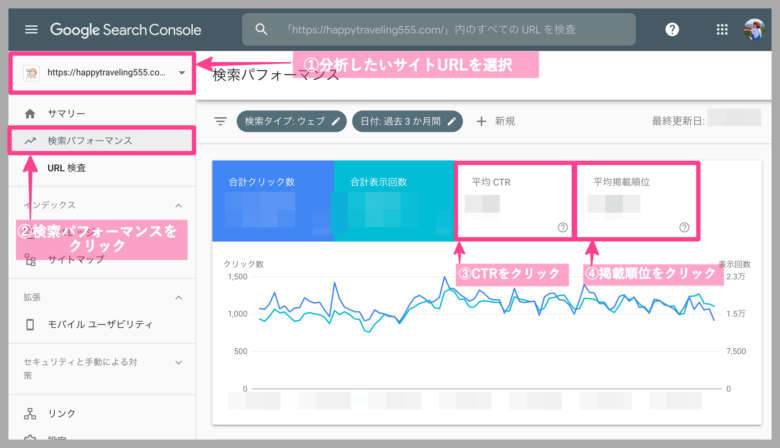This screenshot has height=448, width=780.
Task: Toggle the 合計表示回数 metric card
Action: click(394, 201)
